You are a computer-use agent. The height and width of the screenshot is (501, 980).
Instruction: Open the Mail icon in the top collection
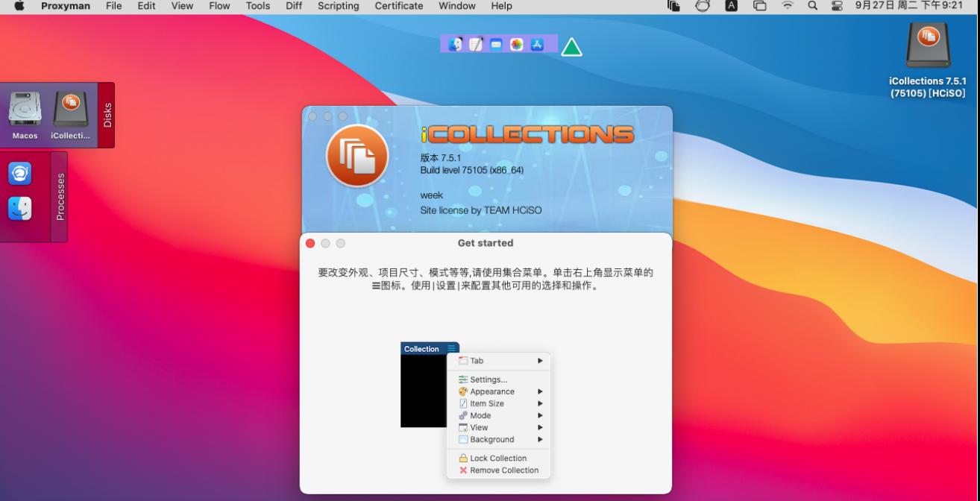click(496, 44)
